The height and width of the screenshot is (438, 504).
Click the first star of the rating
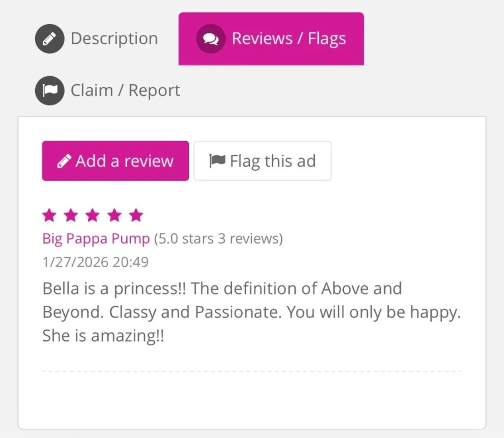(x=49, y=215)
